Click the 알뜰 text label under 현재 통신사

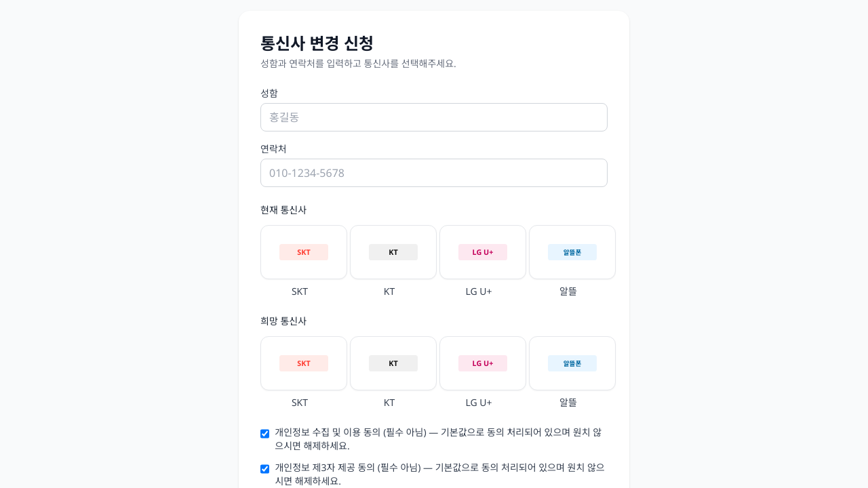point(568,291)
